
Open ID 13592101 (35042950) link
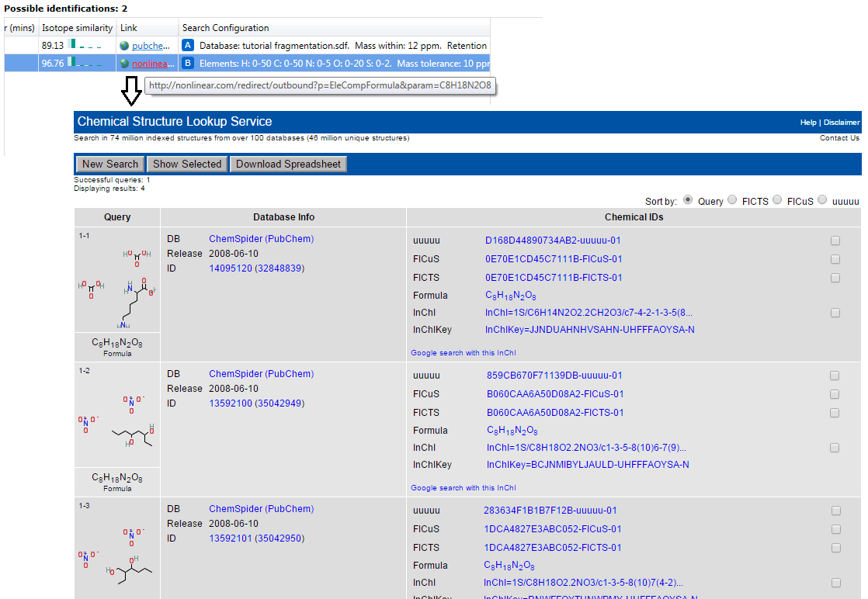257,538
